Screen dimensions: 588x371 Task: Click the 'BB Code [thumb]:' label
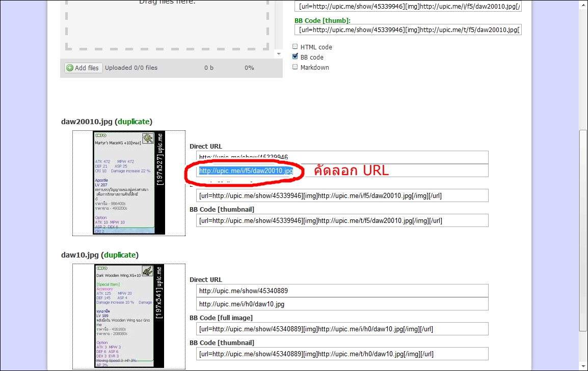tap(323, 20)
